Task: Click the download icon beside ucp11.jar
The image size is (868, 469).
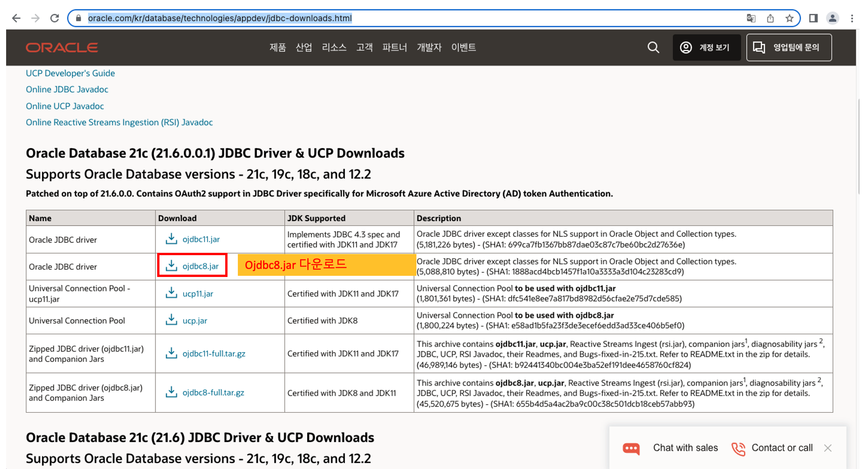Action: pyautogui.click(x=171, y=293)
